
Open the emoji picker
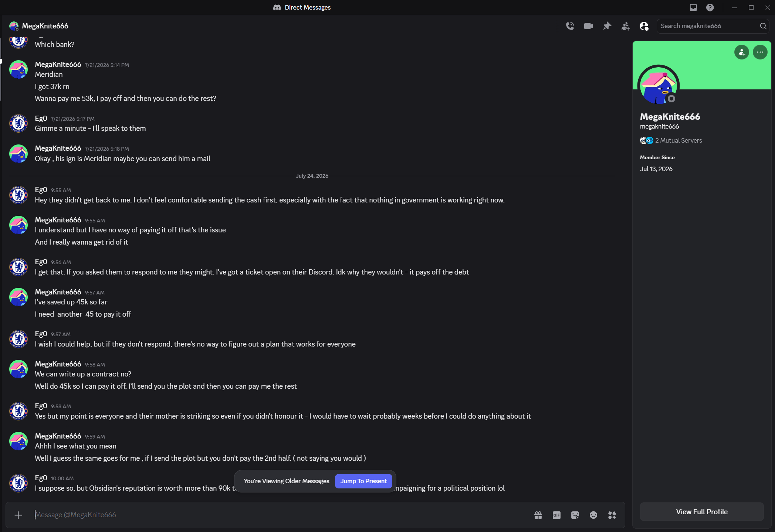(593, 515)
